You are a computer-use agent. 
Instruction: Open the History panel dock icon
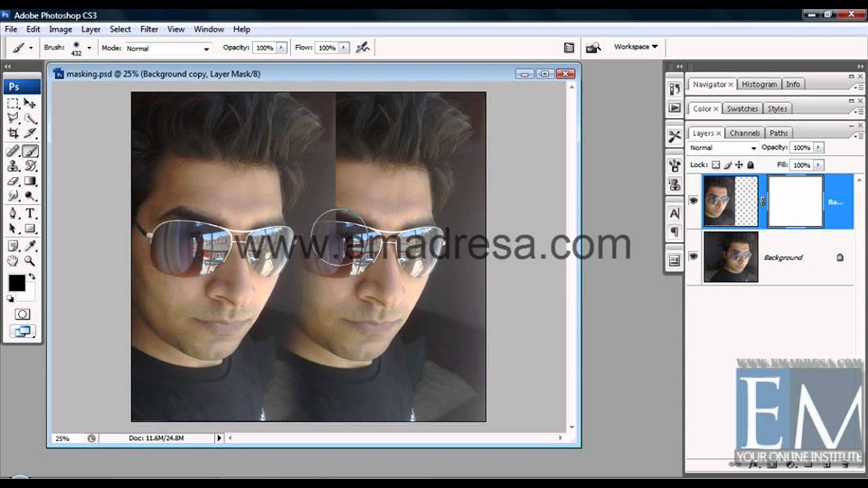(x=674, y=89)
